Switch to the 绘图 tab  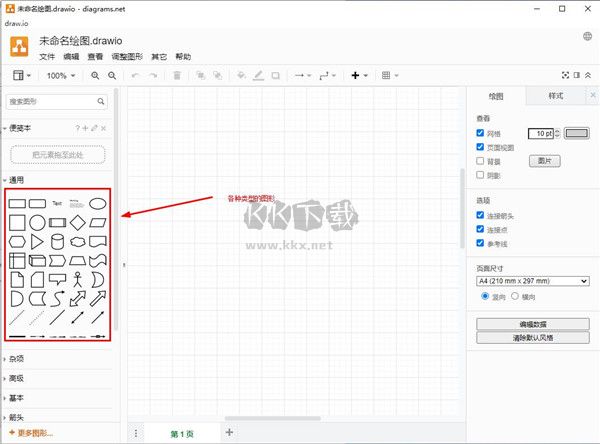tap(496, 96)
